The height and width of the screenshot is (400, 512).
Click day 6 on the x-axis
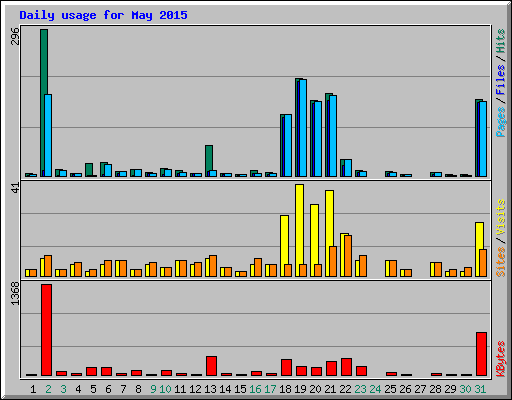click(108, 389)
